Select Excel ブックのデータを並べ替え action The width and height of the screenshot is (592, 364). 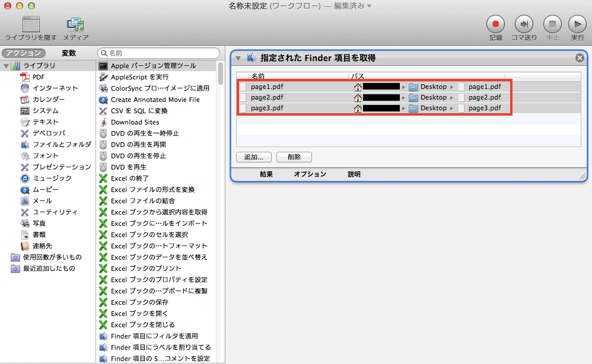(157, 257)
